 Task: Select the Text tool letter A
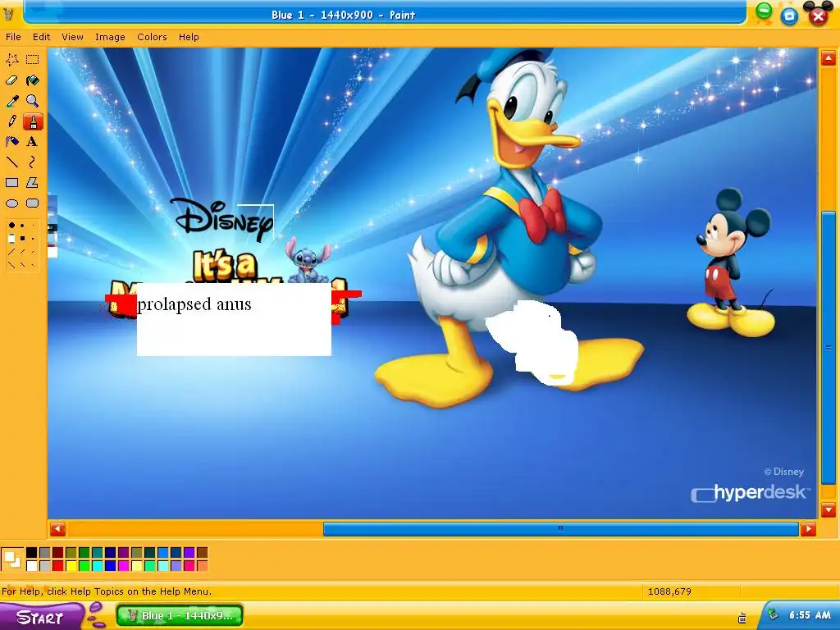pos(33,142)
